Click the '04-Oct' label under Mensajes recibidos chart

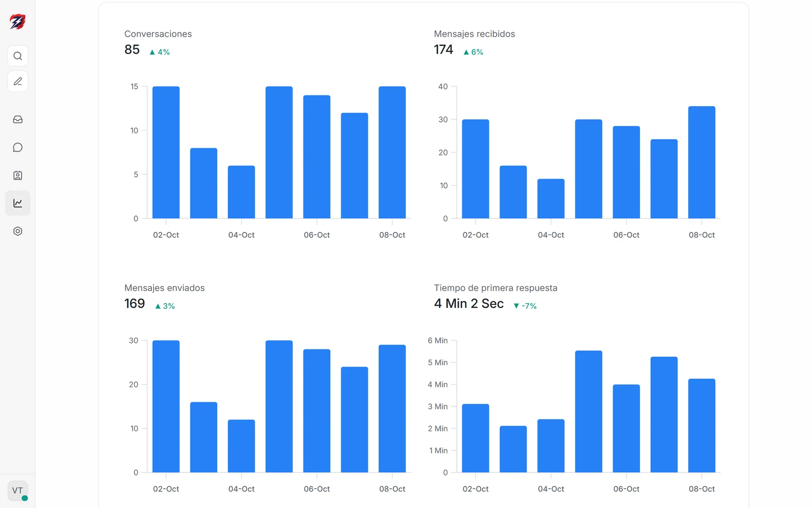[551, 235]
